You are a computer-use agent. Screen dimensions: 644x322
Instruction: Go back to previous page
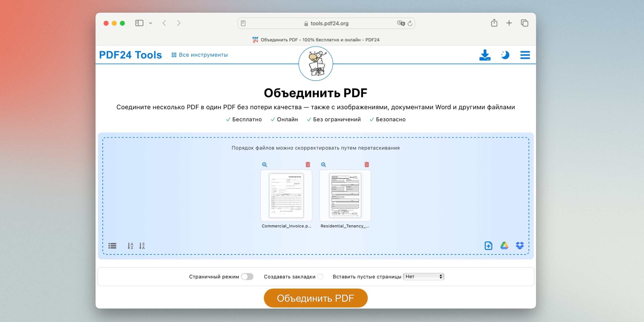[164, 23]
